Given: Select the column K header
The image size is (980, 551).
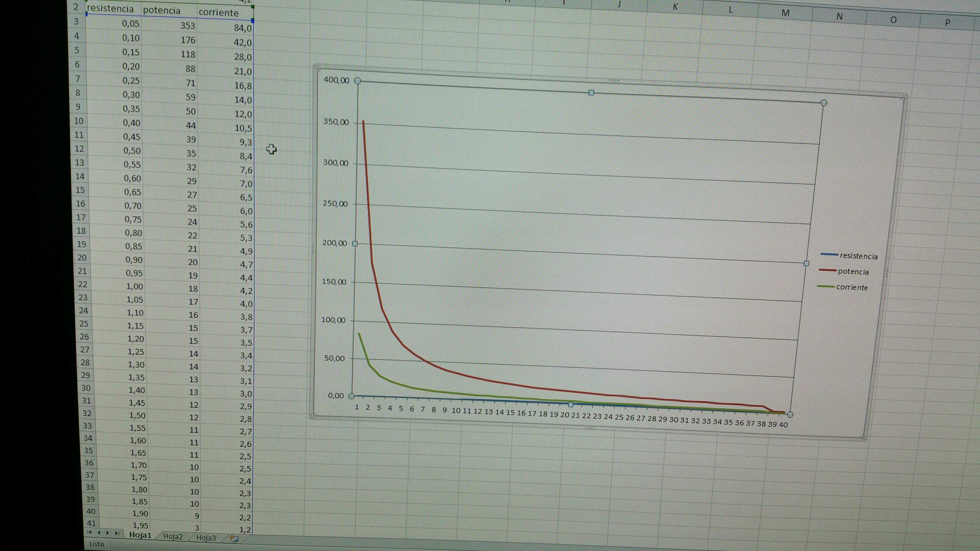Looking at the screenshot, I should 675,7.
